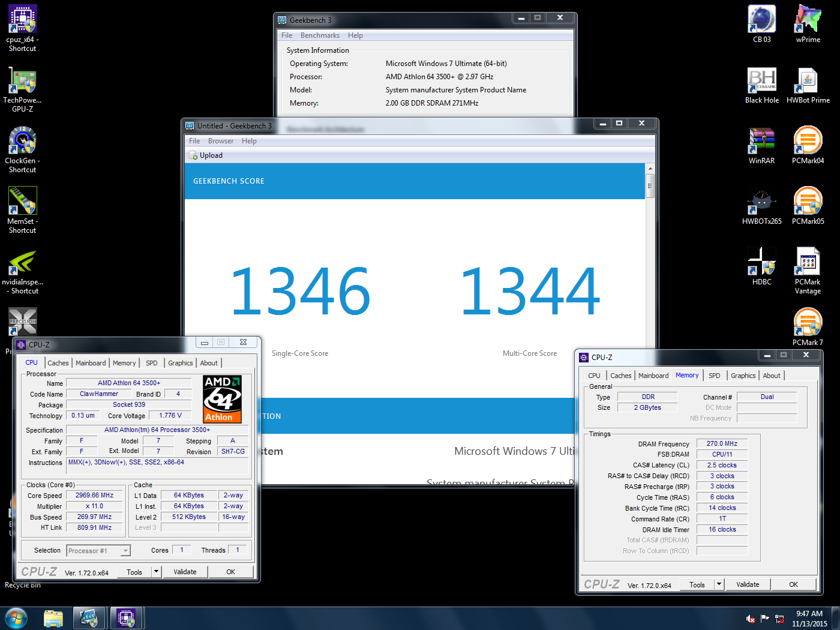The height and width of the screenshot is (630, 840).
Task: Click Tools button in right CPU-Z
Action: [697, 584]
